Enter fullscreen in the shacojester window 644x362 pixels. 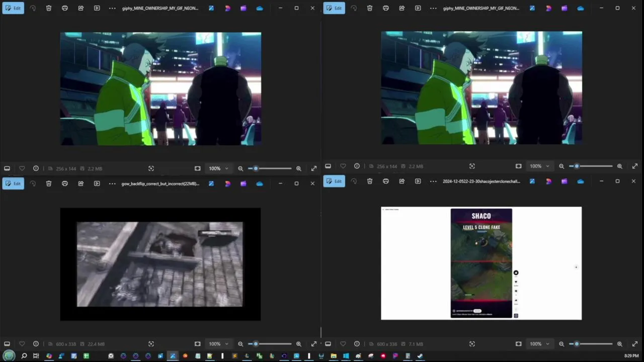[x=635, y=344]
